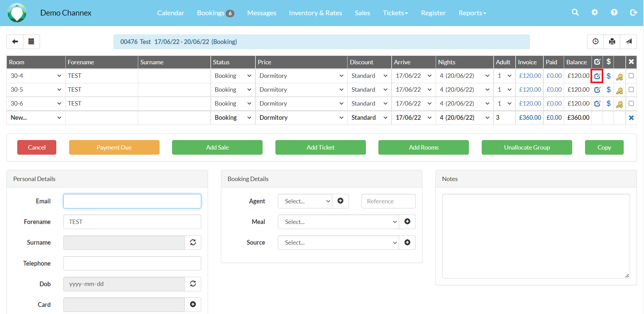Add a card with plus icon
The width and height of the screenshot is (644, 314).
point(193,304)
